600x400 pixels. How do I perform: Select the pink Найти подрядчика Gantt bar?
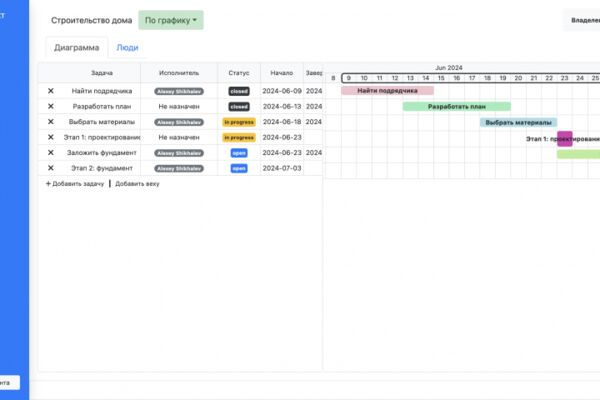387,91
